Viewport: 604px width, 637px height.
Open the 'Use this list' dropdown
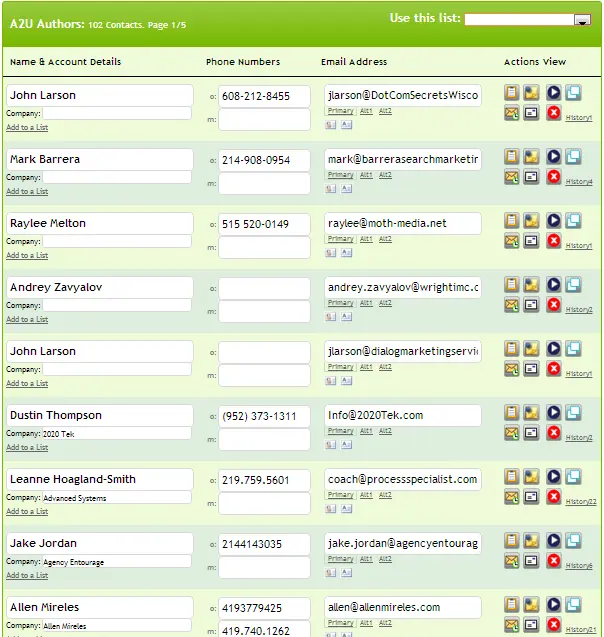(x=582, y=20)
